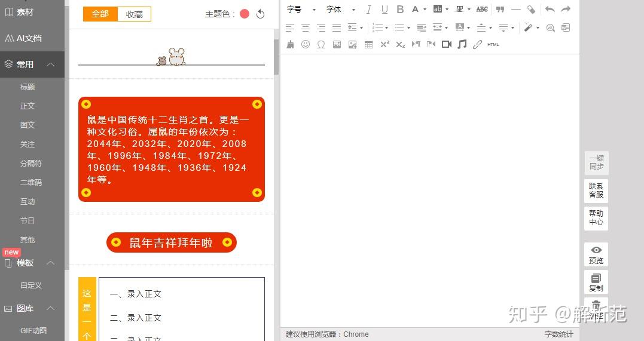This screenshot has height=341, width=644.
Task: Insert a blockquote
Action: point(500,10)
